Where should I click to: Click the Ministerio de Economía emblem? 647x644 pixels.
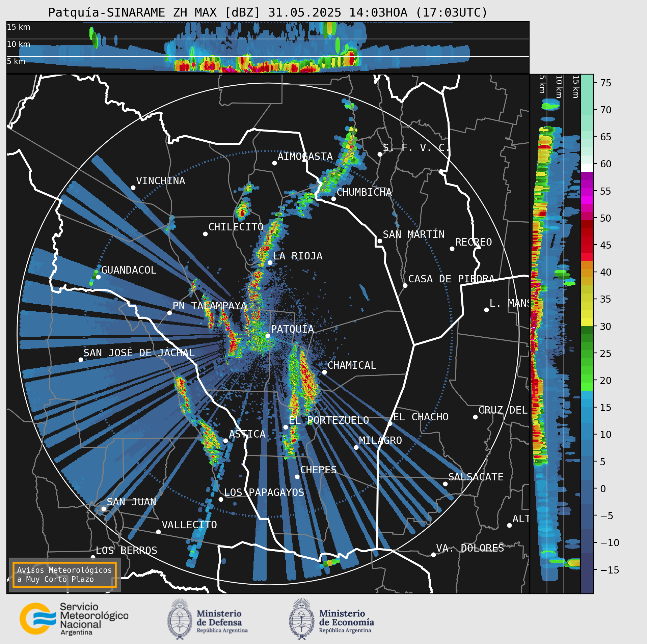(x=301, y=619)
